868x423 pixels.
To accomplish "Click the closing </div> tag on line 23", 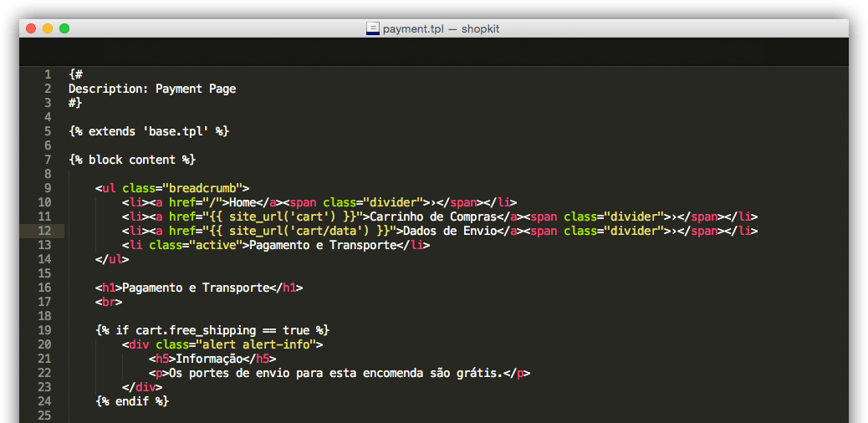I will [142, 387].
